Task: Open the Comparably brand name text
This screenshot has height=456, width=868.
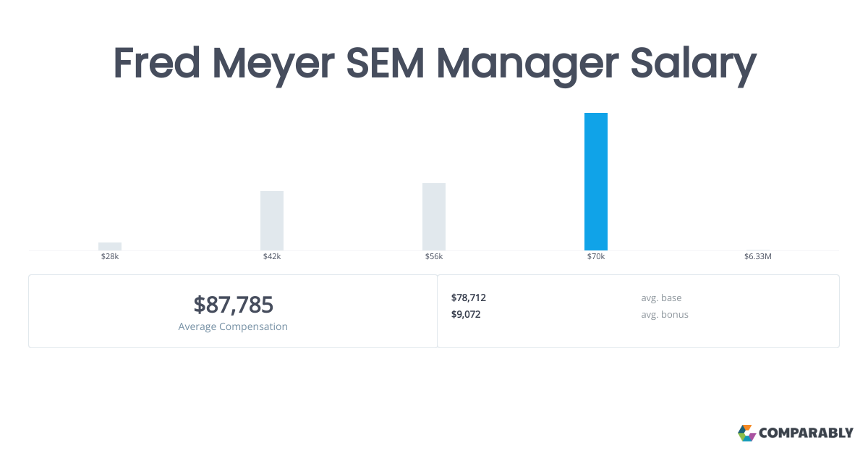Action: click(806, 434)
